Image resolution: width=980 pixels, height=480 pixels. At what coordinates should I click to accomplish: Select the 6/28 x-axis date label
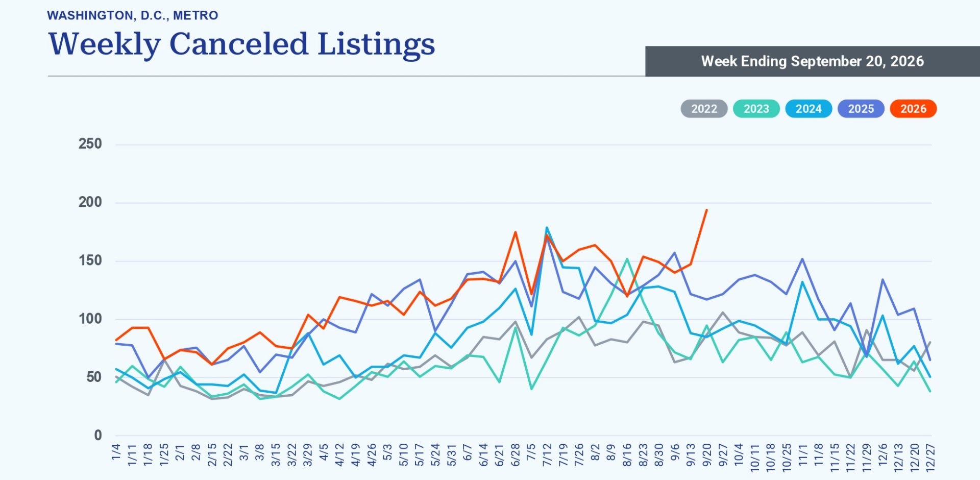pyautogui.click(x=515, y=454)
